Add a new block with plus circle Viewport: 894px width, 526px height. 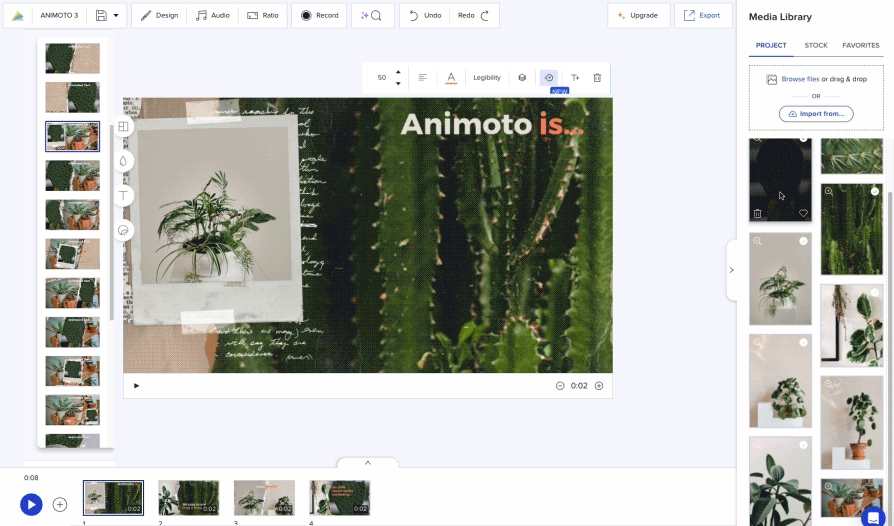(60, 504)
